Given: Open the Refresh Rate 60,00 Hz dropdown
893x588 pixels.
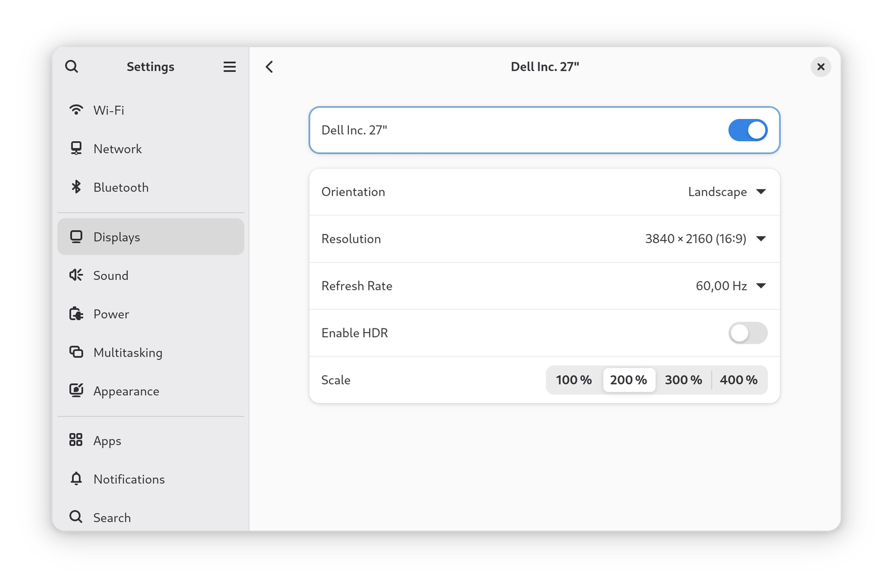Looking at the screenshot, I should (730, 286).
